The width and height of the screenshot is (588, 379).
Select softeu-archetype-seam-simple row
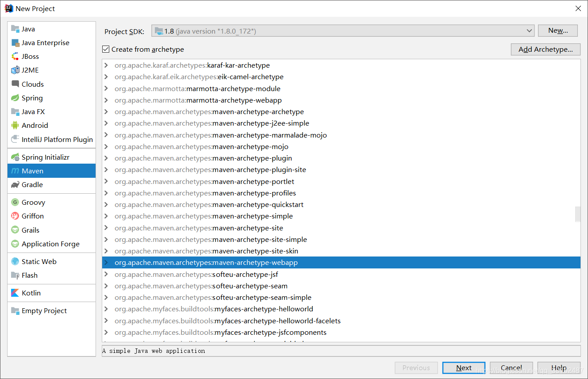[x=341, y=297]
